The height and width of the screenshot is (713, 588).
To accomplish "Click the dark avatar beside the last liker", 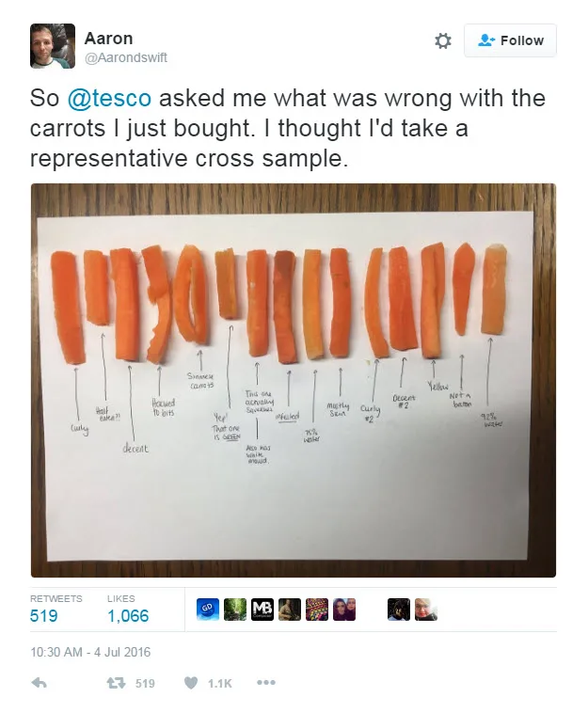I will 399,610.
